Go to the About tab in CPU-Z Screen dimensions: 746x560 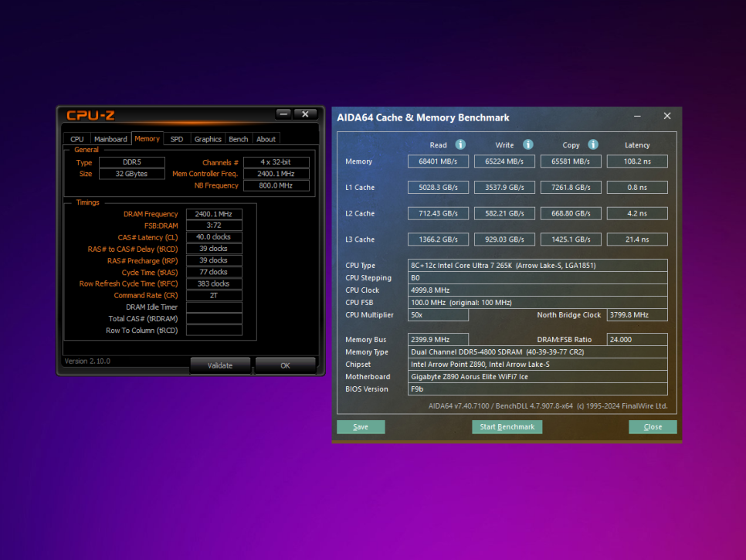click(x=266, y=139)
